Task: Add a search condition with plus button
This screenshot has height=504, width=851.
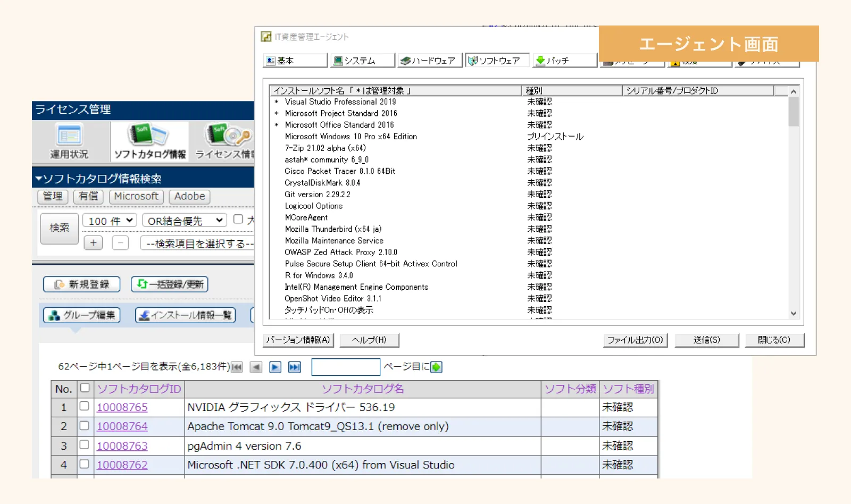Action: (x=93, y=243)
